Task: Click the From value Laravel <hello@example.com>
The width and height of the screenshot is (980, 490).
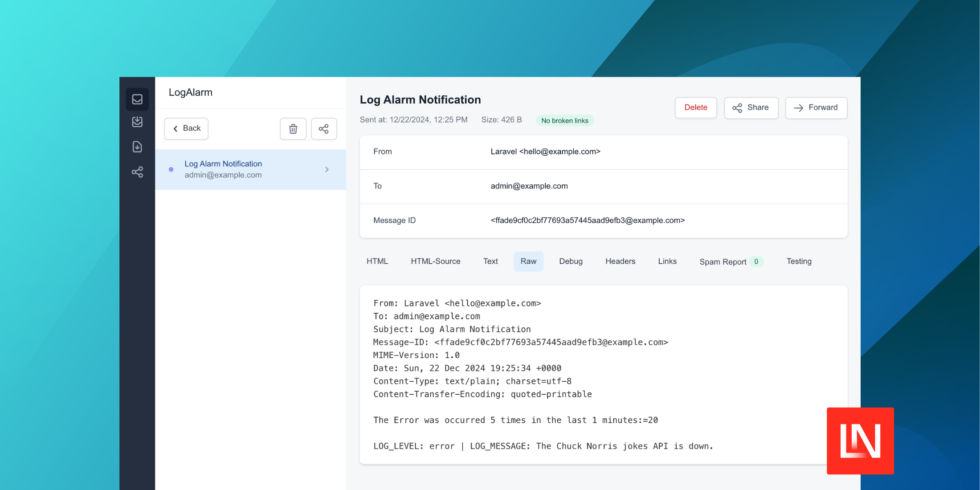Action: (x=545, y=152)
